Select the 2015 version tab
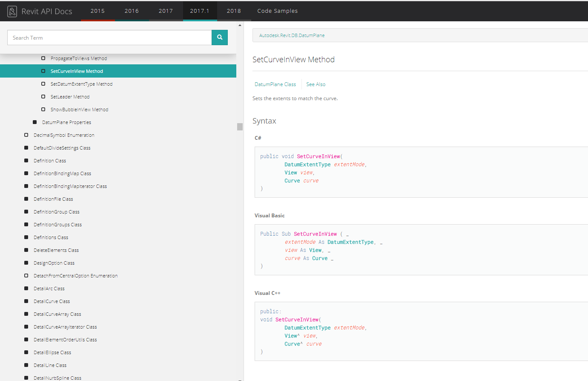 [98, 11]
